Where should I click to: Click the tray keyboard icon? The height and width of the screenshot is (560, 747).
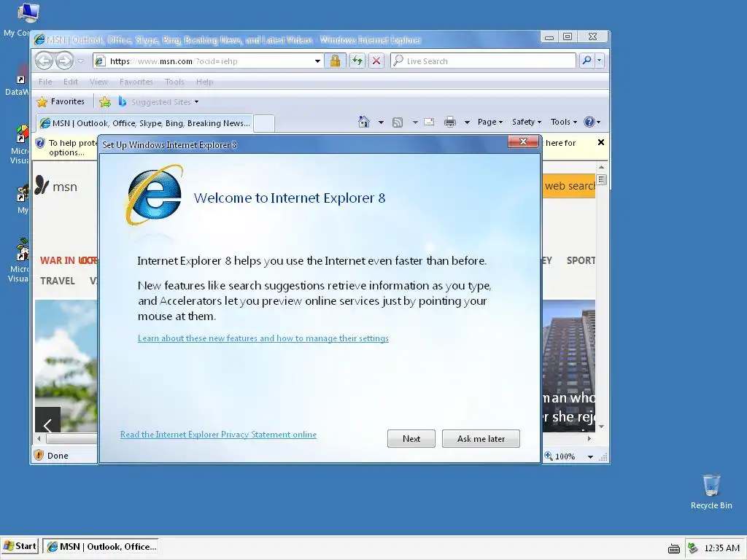tap(673, 548)
